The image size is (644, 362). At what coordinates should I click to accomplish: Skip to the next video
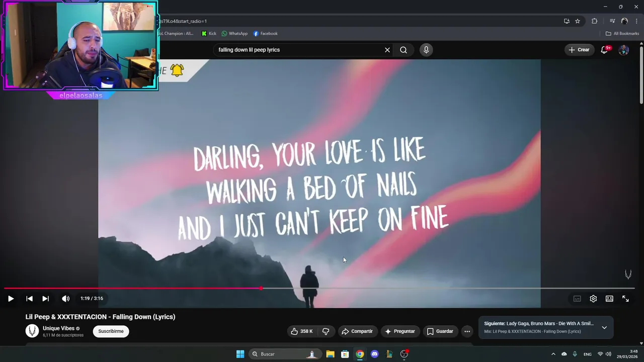point(45,299)
